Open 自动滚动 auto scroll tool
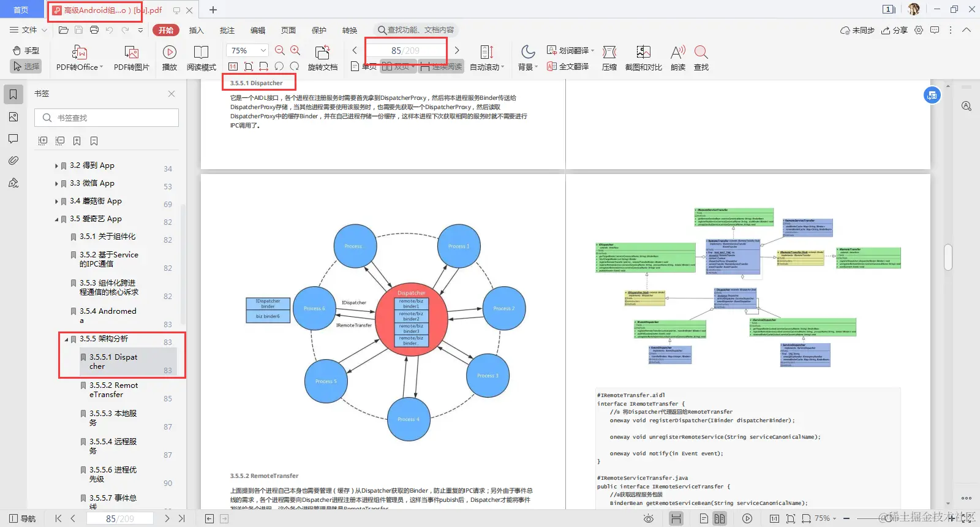Viewport: 980px width, 527px height. (487, 58)
